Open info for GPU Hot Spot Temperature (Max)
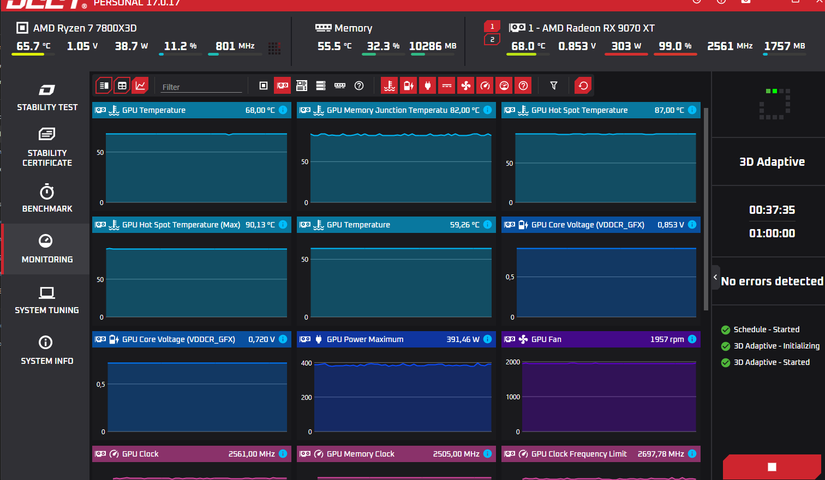The width and height of the screenshot is (825, 480). click(x=283, y=225)
